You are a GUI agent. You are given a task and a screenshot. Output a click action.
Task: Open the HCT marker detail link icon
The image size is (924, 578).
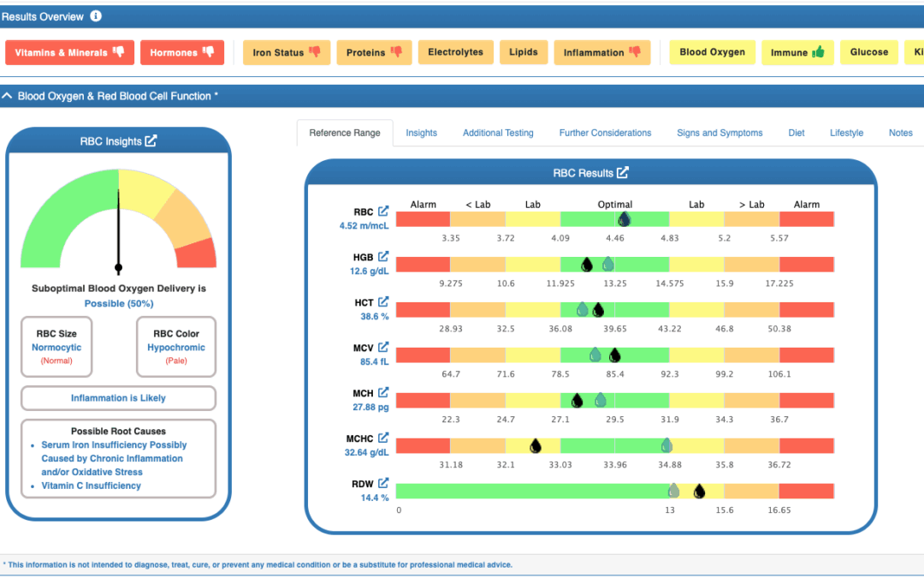pyautogui.click(x=383, y=302)
